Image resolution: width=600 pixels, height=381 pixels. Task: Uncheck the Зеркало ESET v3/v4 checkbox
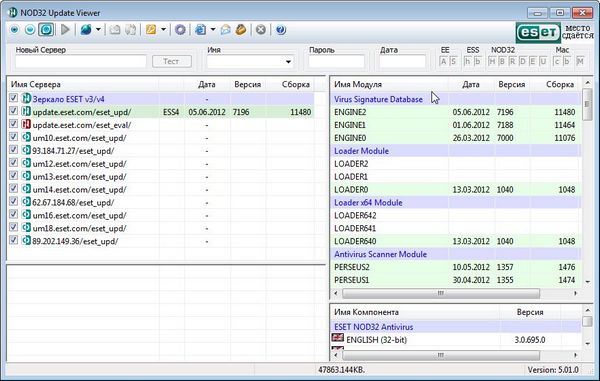13,98
